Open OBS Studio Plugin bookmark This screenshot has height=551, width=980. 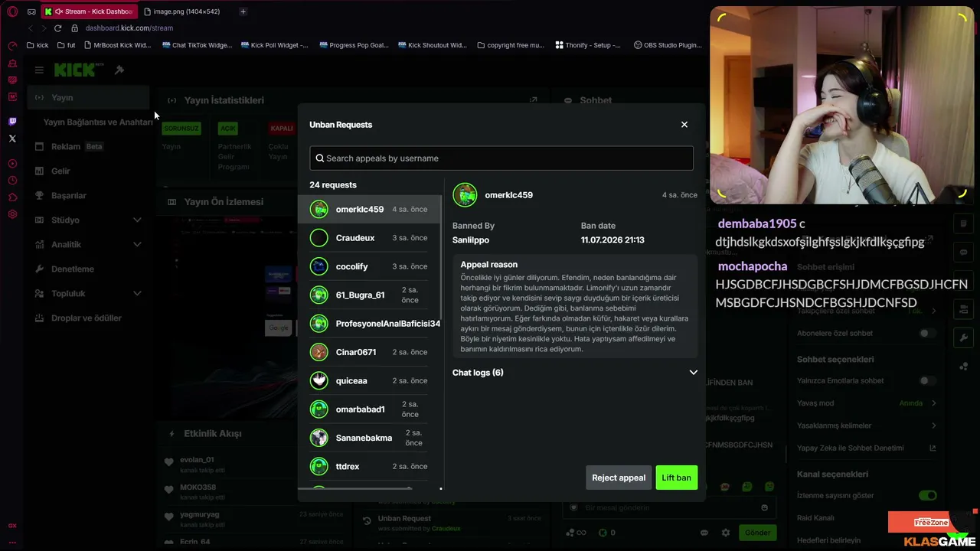pyautogui.click(x=668, y=45)
